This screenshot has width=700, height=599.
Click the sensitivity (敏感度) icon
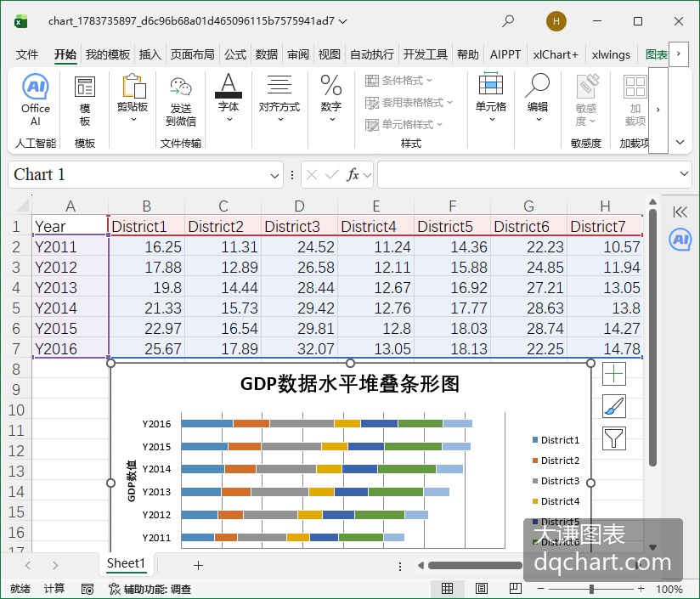(586, 100)
